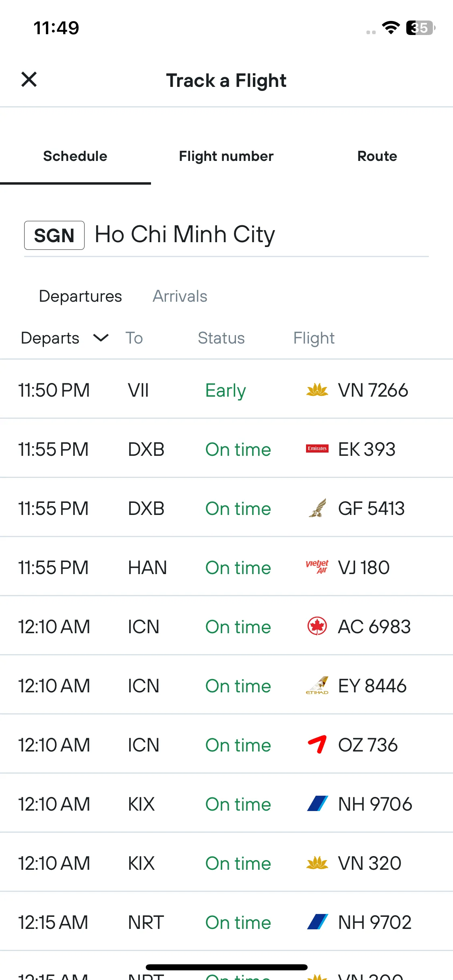Tap the SGN airport code badge

pyautogui.click(x=54, y=235)
